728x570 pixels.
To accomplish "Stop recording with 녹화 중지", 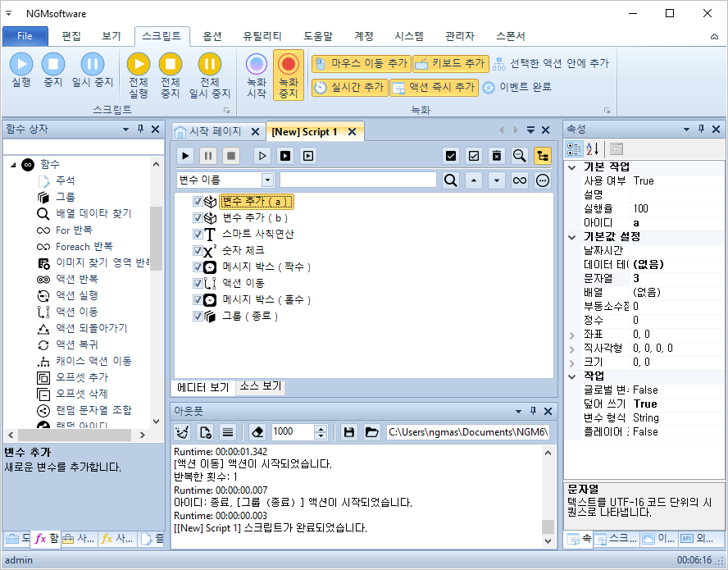I will click(x=289, y=75).
